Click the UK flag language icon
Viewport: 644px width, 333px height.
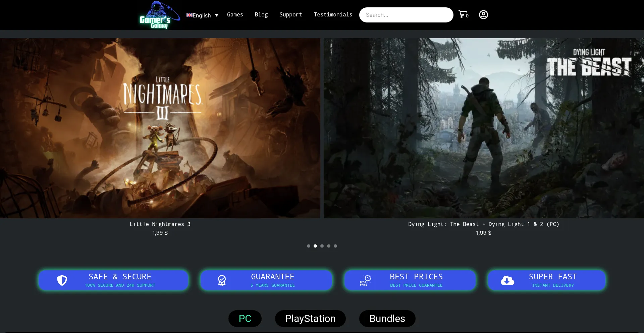point(189,15)
